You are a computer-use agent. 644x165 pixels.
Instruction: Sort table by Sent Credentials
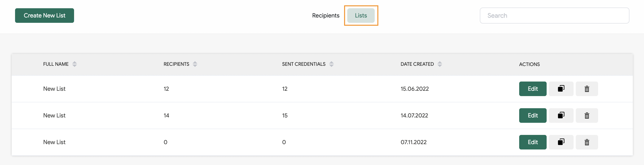pyautogui.click(x=331, y=64)
